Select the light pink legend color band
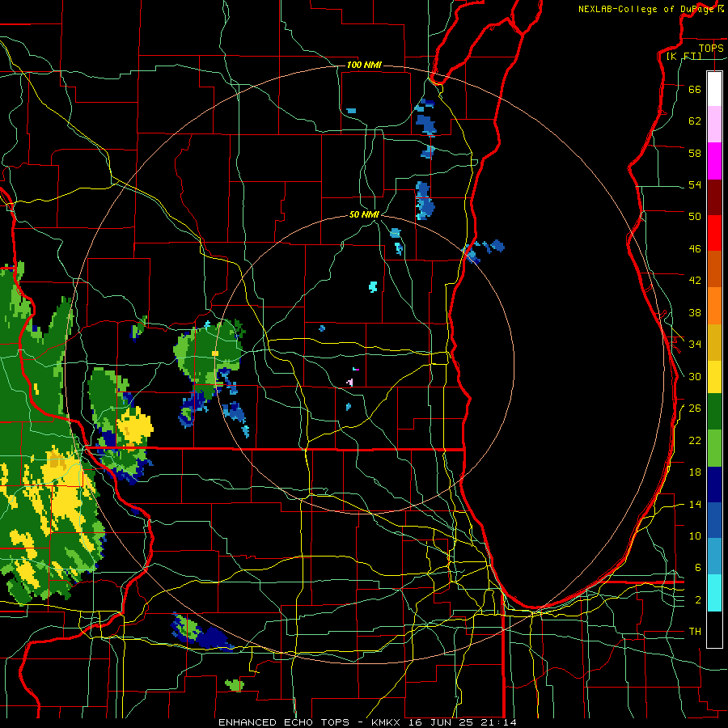The image size is (728, 728). click(714, 125)
